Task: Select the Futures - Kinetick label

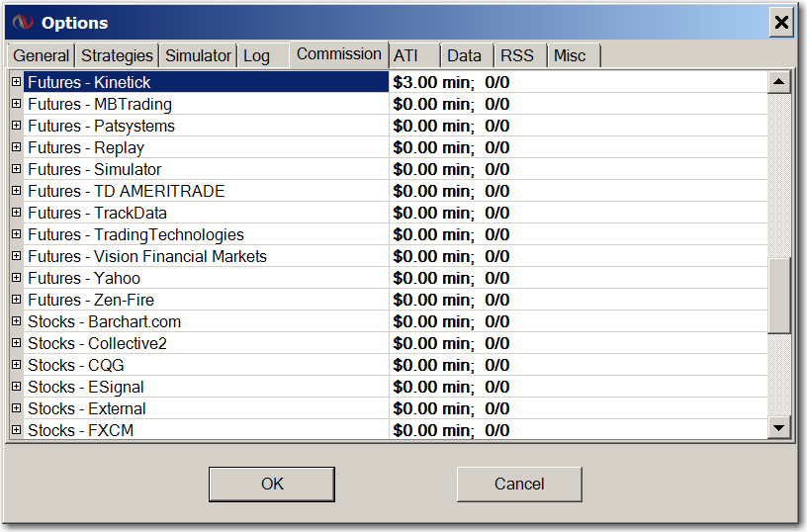Action: pos(89,82)
